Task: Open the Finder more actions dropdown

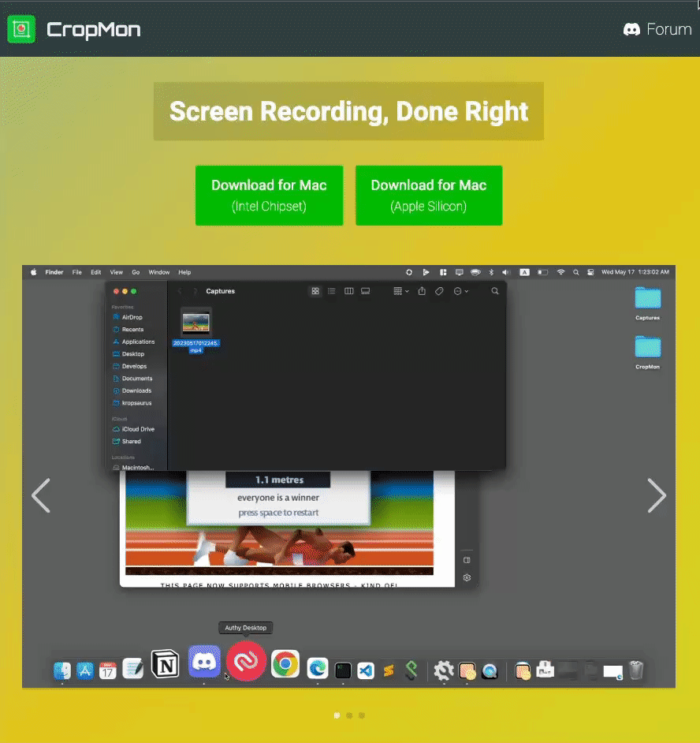Action: point(461,291)
